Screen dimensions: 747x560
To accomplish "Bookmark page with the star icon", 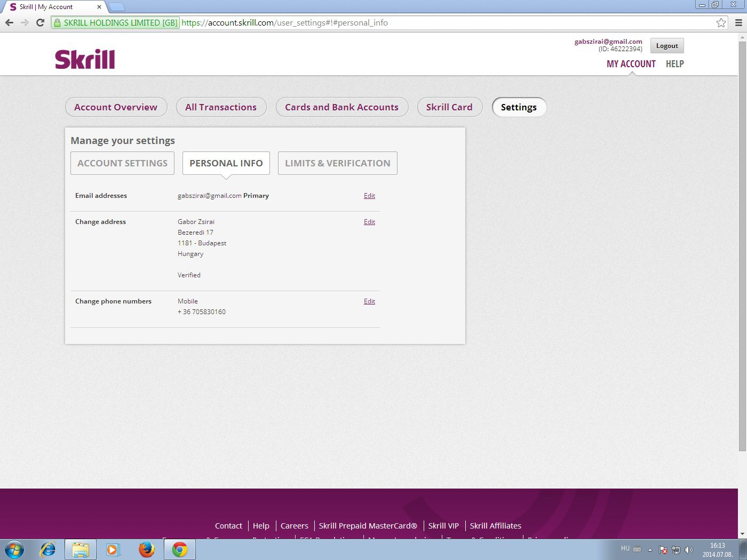I will [x=721, y=22].
